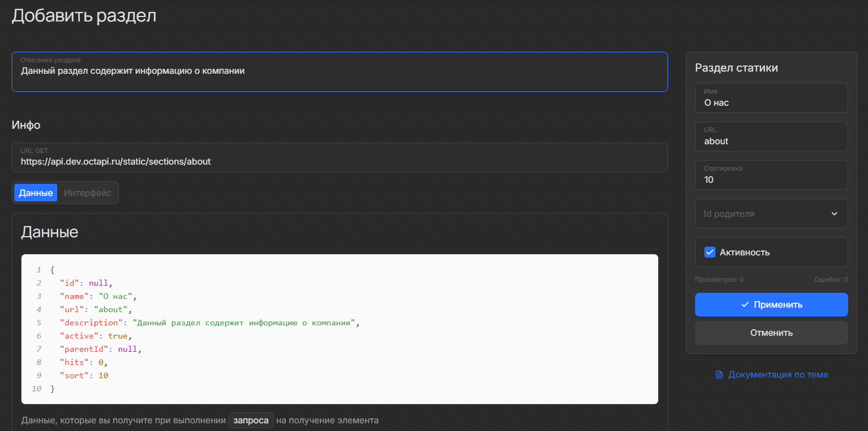
Task: Switch to the Интерфейс tab
Action: [x=88, y=193]
